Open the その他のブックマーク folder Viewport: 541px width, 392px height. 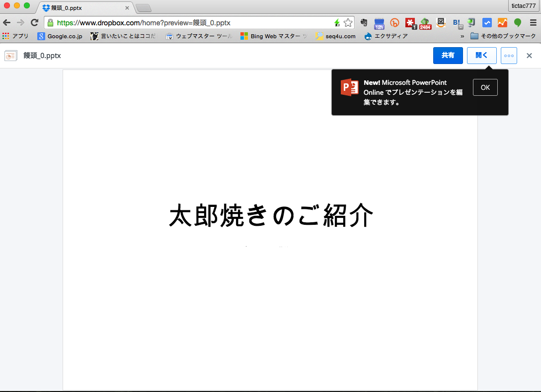click(503, 36)
